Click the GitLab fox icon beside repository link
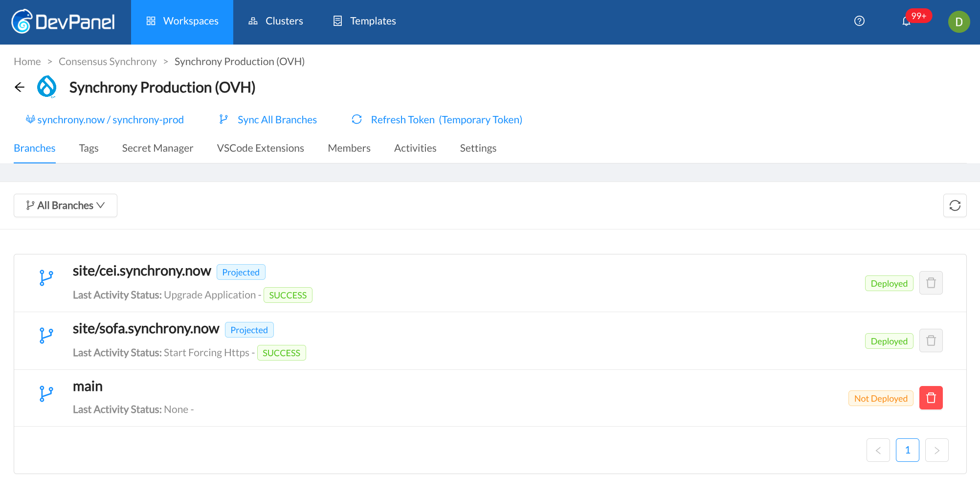 pyautogui.click(x=30, y=119)
